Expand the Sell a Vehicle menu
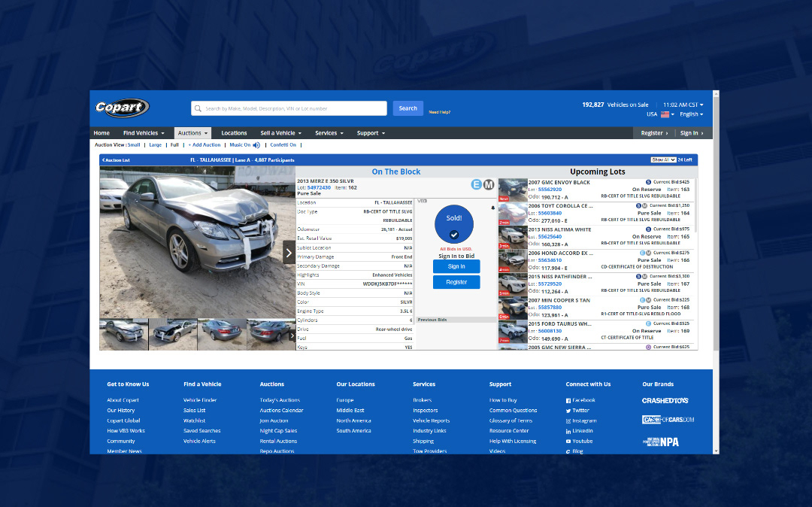This screenshot has height=507, width=812. coord(280,133)
